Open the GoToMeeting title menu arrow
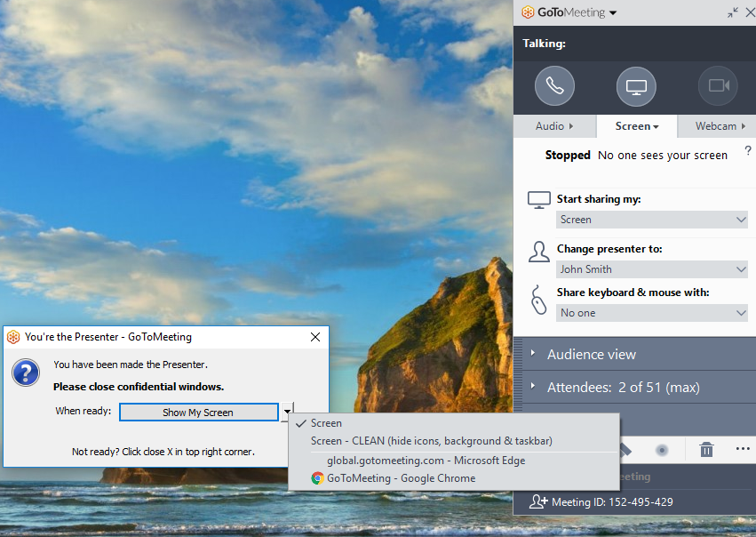Screen dimensions: 756x537 click(613, 13)
